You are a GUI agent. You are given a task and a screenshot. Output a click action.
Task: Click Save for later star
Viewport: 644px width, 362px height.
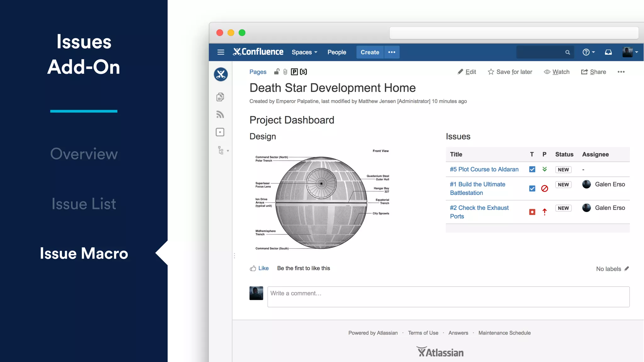pyautogui.click(x=510, y=72)
